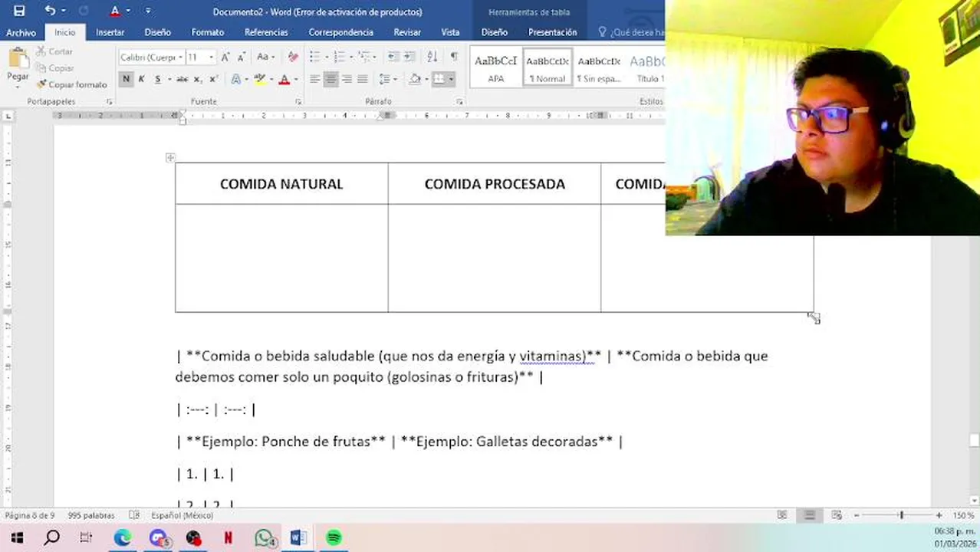Apply red font color in Fuente group
Screen dimensions: 980x552
click(x=284, y=79)
